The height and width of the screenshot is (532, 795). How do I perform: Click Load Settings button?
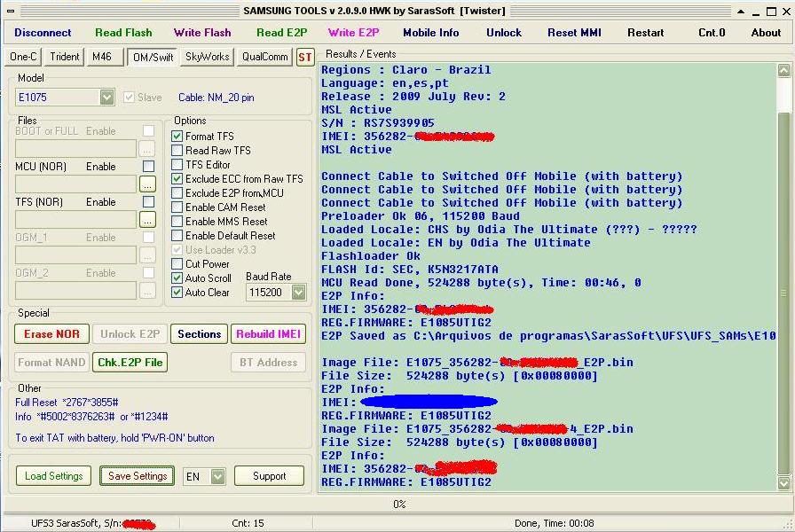[x=54, y=476]
